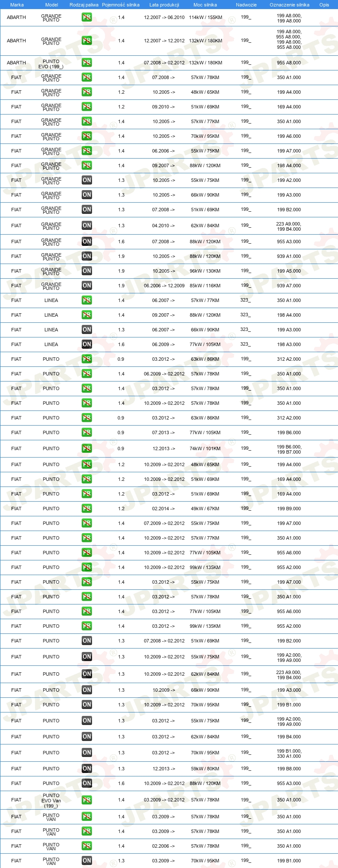This screenshot has width=338, height=868.
Task: Click the '939 A1.000' engine code cell
Action: pos(289,256)
